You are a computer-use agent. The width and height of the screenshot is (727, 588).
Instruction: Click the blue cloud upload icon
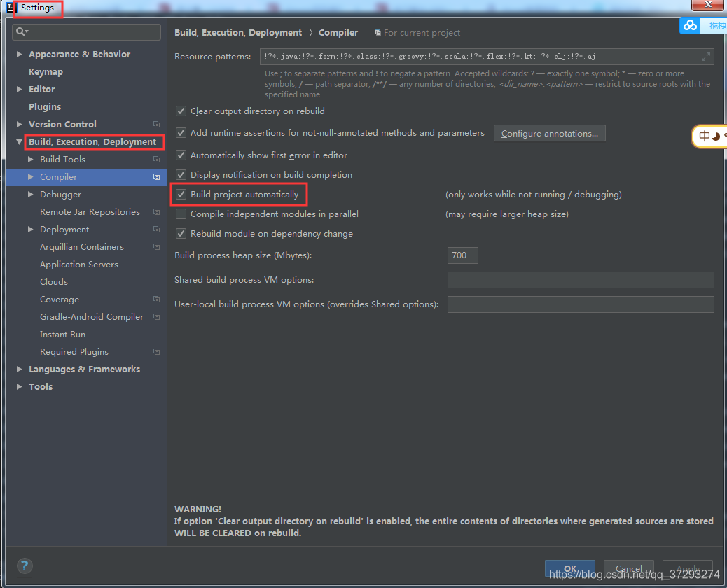690,25
